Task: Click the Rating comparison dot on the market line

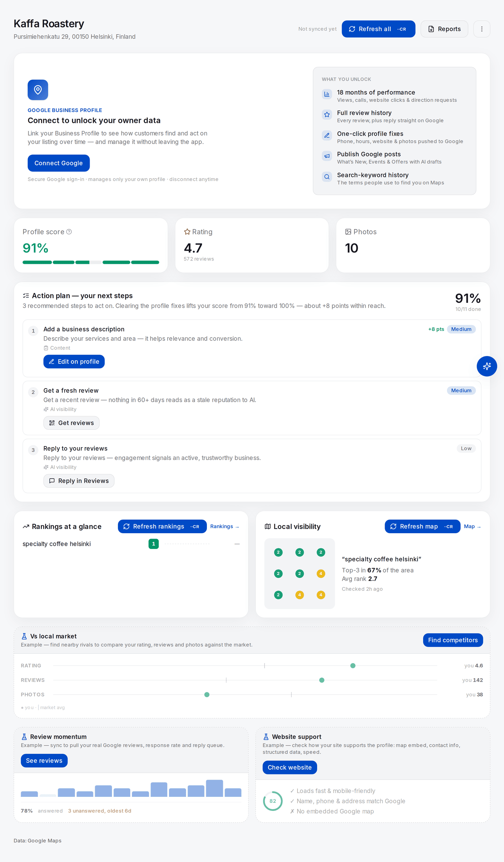Action: pos(353,666)
